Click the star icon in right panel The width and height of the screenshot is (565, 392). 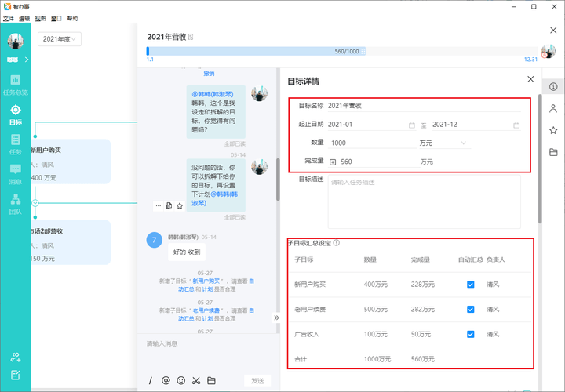553,130
